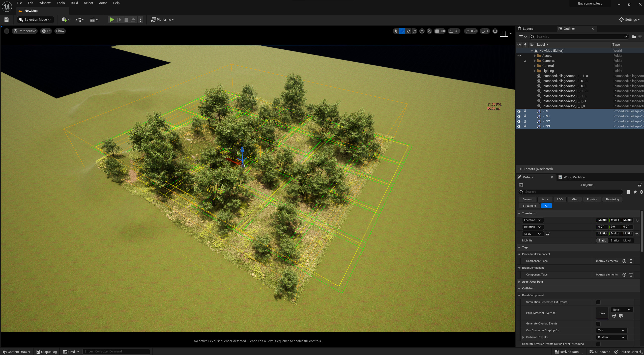Open the play options three-dot menu
The image size is (644, 355).
click(141, 20)
